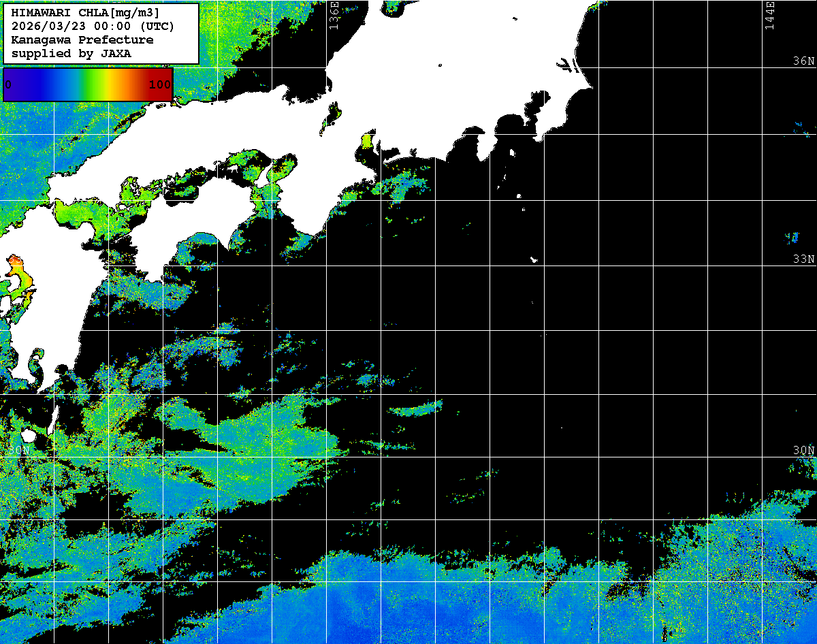The width and height of the screenshot is (817, 644).
Task: Click the HIMAWARI CHLA[mg/m3] title text
Action: tap(85, 13)
